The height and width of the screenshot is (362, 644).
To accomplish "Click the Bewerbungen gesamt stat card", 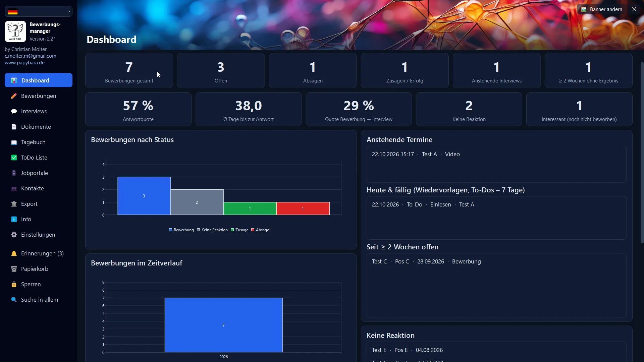I will [x=129, y=71].
